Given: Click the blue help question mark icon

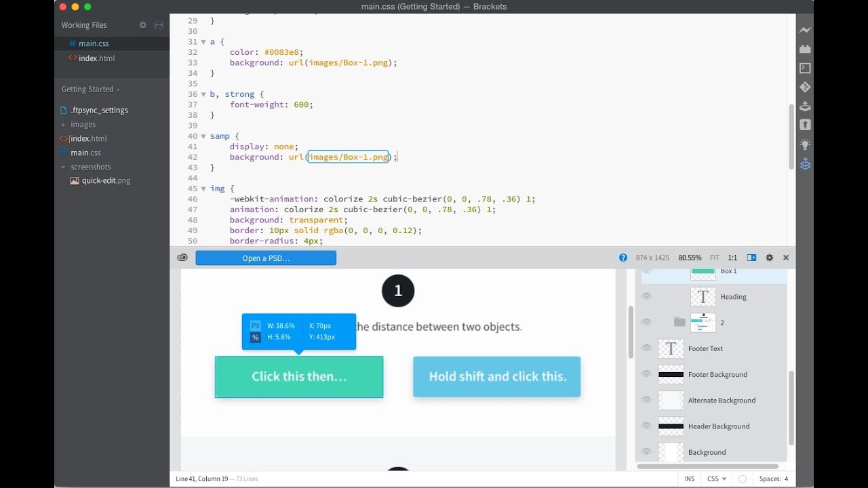Looking at the screenshot, I should [623, 258].
